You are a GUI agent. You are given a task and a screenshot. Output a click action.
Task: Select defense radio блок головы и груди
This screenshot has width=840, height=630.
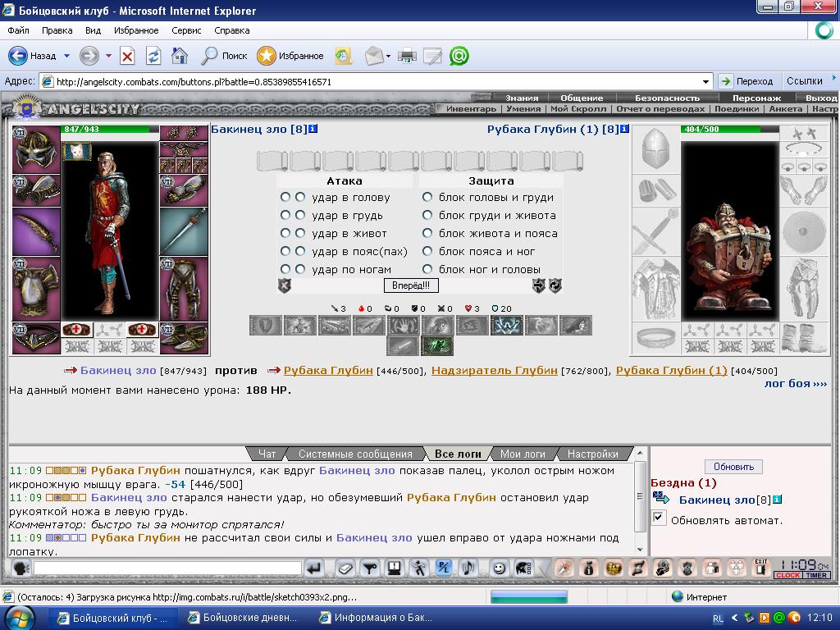click(427, 197)
